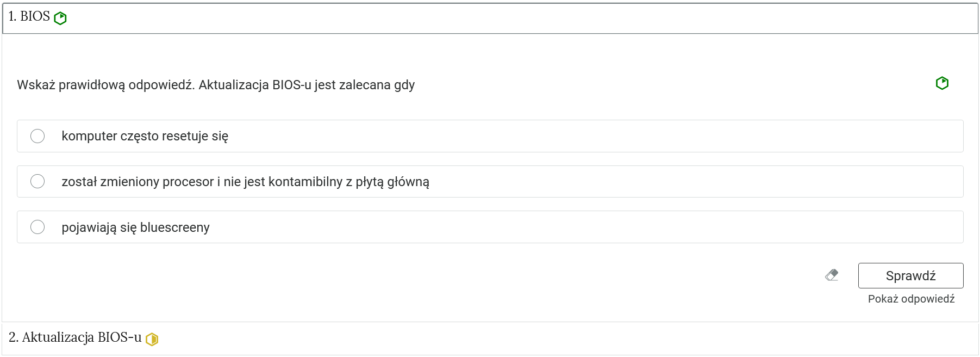980x357 pixels.
Task: Click the answer text about the changed processor
Action: (245, 182)
